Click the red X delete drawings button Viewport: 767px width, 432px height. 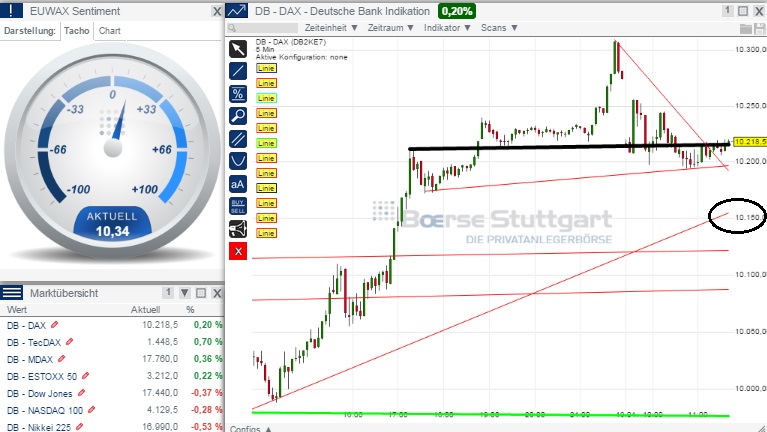[238, 251]
